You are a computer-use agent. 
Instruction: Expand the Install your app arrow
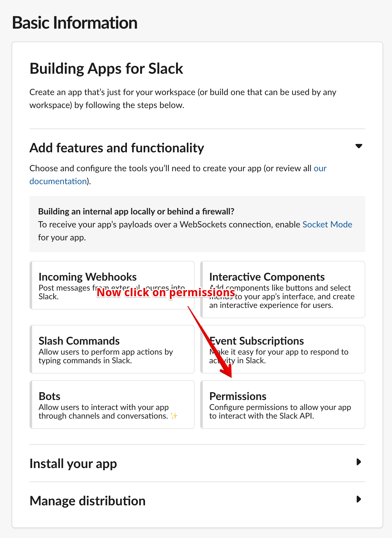pyautogui.click(x=359, y=462)
